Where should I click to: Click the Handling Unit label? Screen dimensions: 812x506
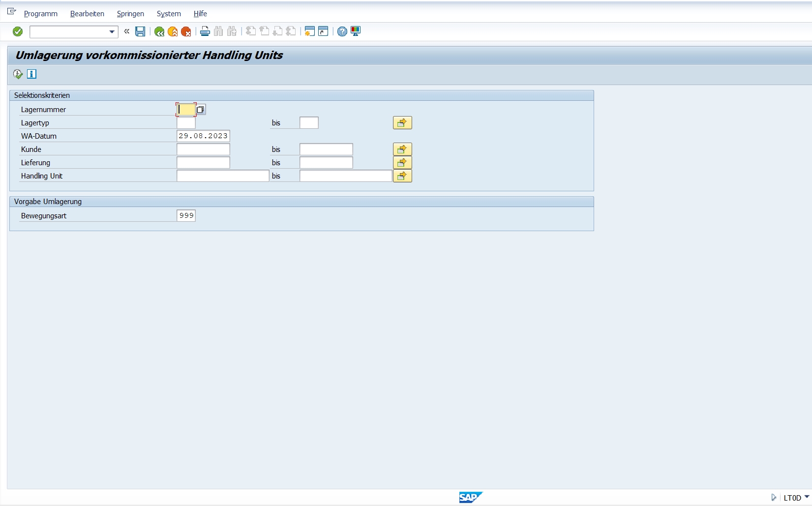coord(42,176)
